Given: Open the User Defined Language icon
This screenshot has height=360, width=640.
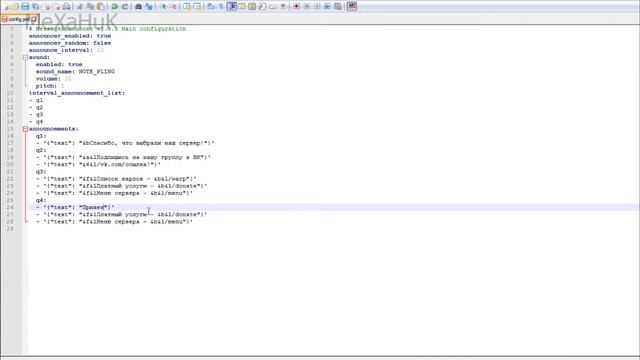Looking at the screenshot, I should pyautogui.click(x=242, y=7).
